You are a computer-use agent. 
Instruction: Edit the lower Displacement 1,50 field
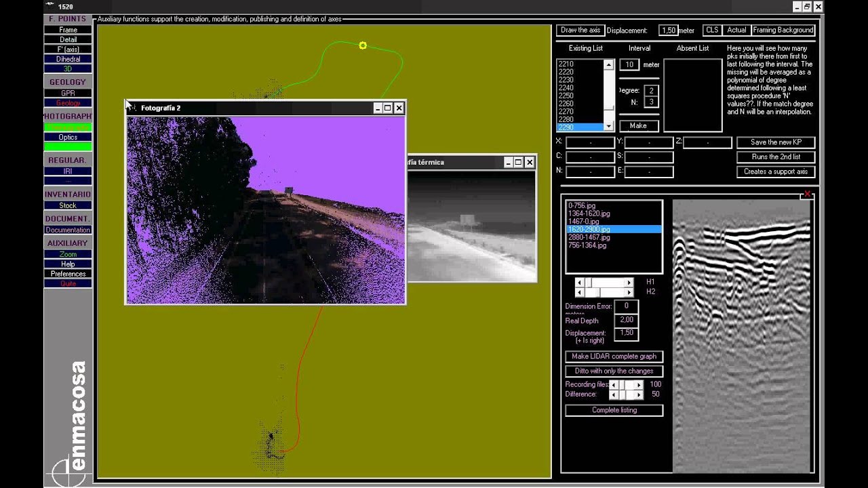pos(627,333)
